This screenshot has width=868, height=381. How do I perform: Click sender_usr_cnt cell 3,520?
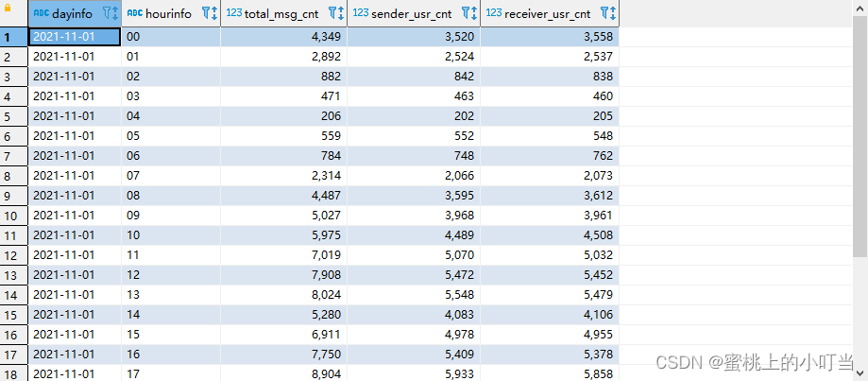(x=414, y=37)
